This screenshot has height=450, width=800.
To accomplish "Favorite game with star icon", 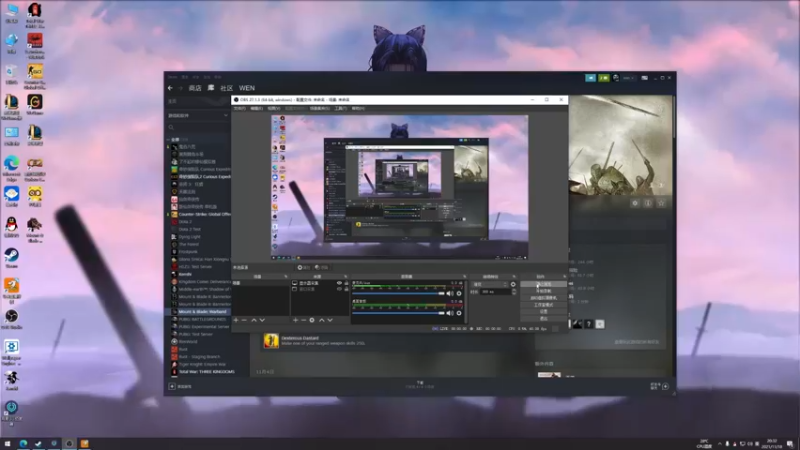I will coord(661,203).
